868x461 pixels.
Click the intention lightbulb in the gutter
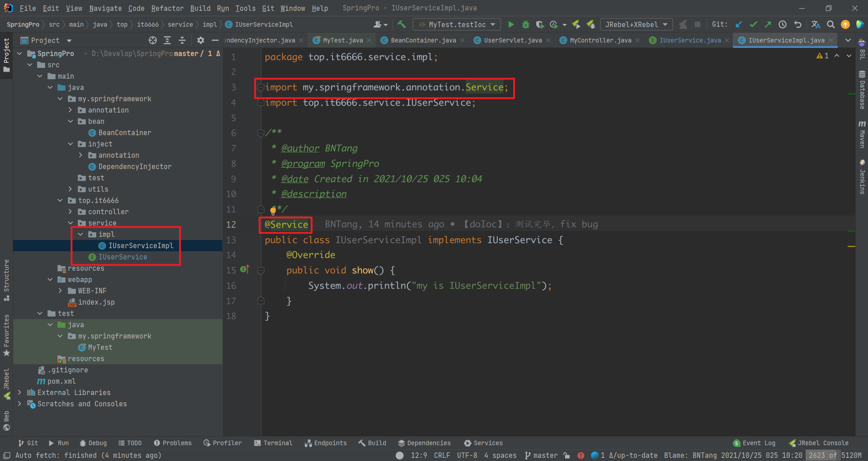click(273, 210)
